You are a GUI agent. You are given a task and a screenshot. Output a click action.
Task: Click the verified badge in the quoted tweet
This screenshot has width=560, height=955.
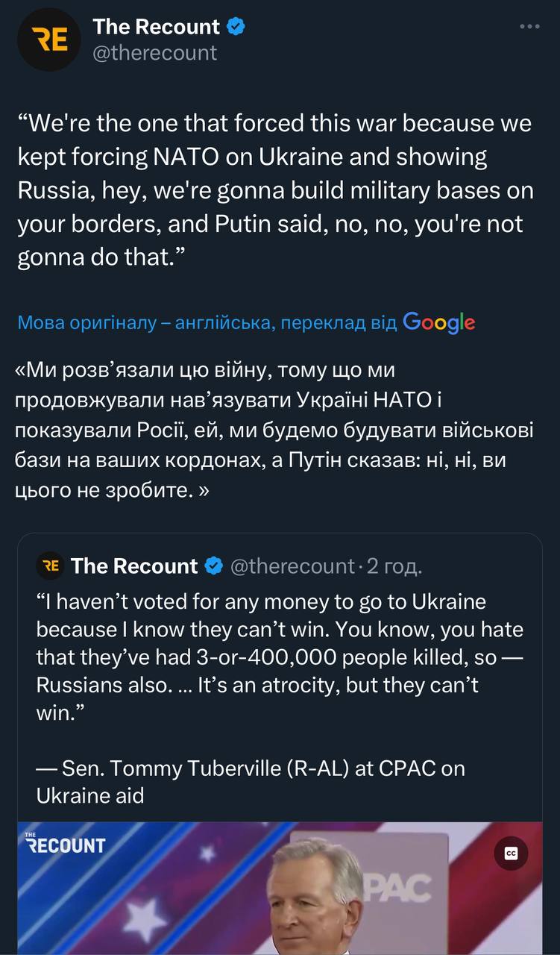[x=213, y=566]
